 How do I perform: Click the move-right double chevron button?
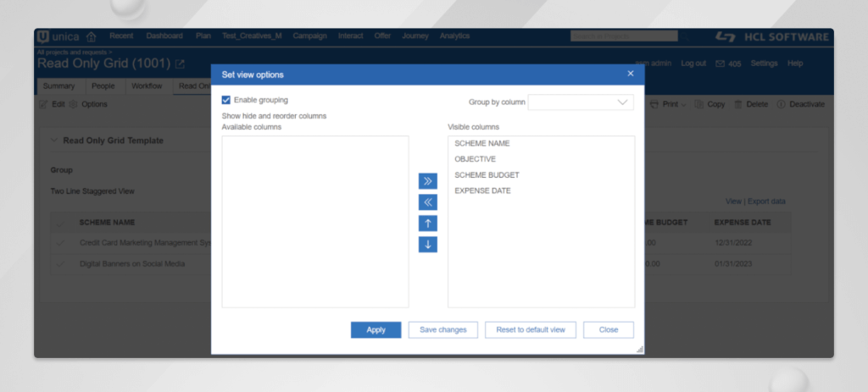tap(428, 181)
